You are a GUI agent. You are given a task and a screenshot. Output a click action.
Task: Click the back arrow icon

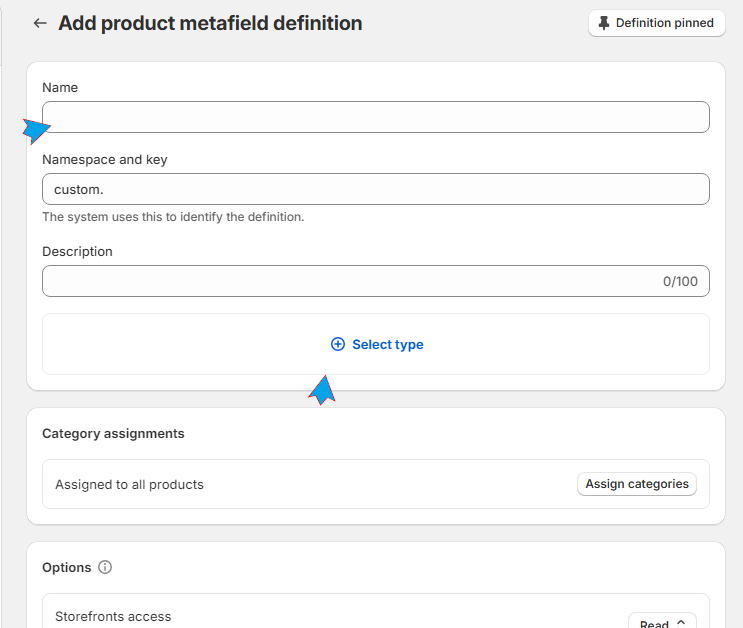click(x=40, y=23)
